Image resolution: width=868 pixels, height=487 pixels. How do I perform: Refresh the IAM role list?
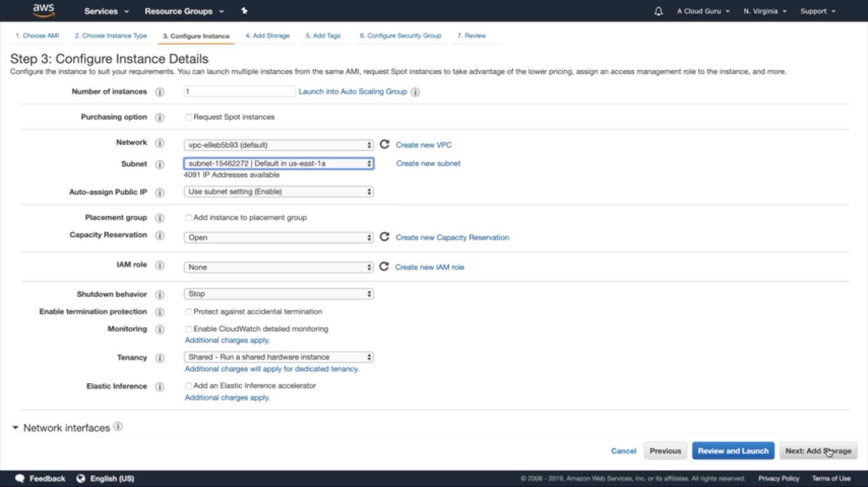[384, 267]
